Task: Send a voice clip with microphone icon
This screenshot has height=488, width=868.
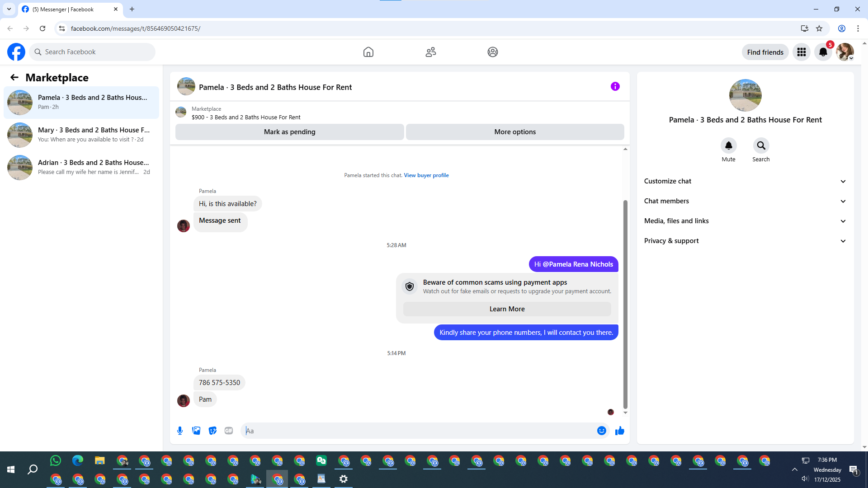Action: 180,431
